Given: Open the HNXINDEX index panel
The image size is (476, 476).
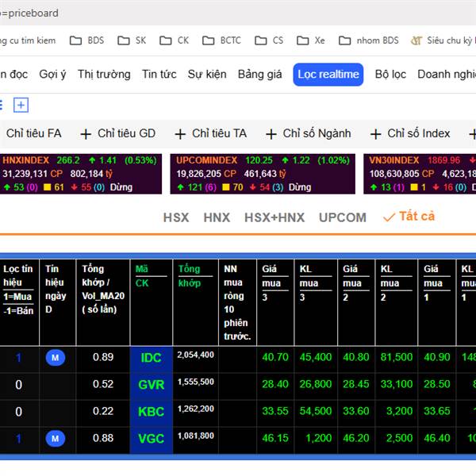Looking at the screenshot, I should [x=81, y=174].
